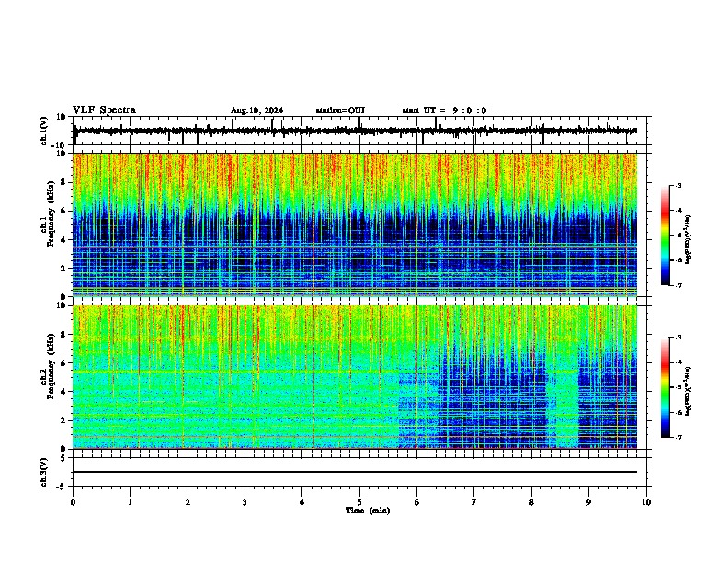This screenshot has height=563, width=728.
Task: Click the ch.1 spectrogram plot
Action: tap(355, 224)
